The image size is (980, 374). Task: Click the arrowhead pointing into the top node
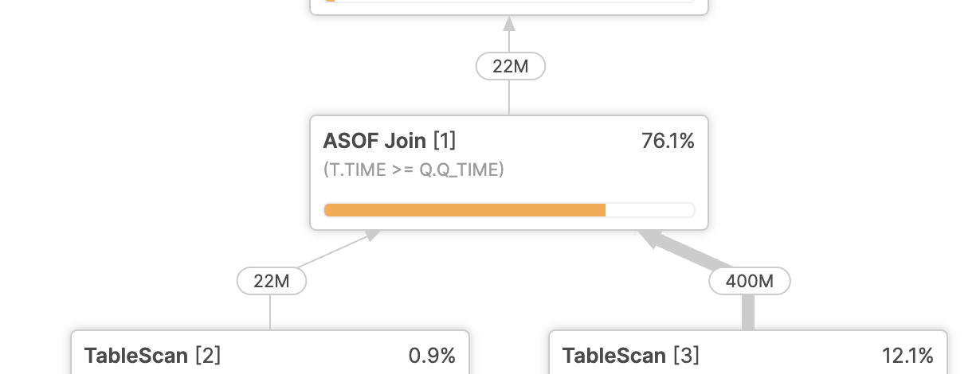[x=509, y=24]
